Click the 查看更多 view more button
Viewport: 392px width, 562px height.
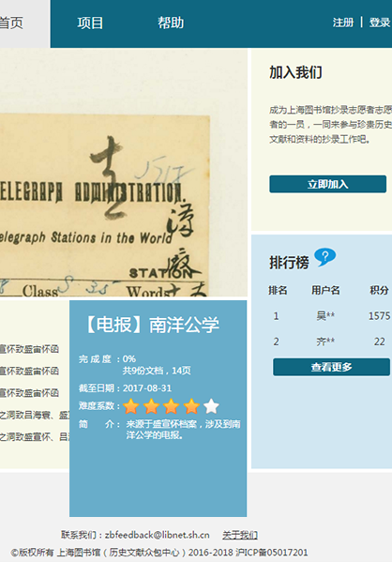click(331, 367)
